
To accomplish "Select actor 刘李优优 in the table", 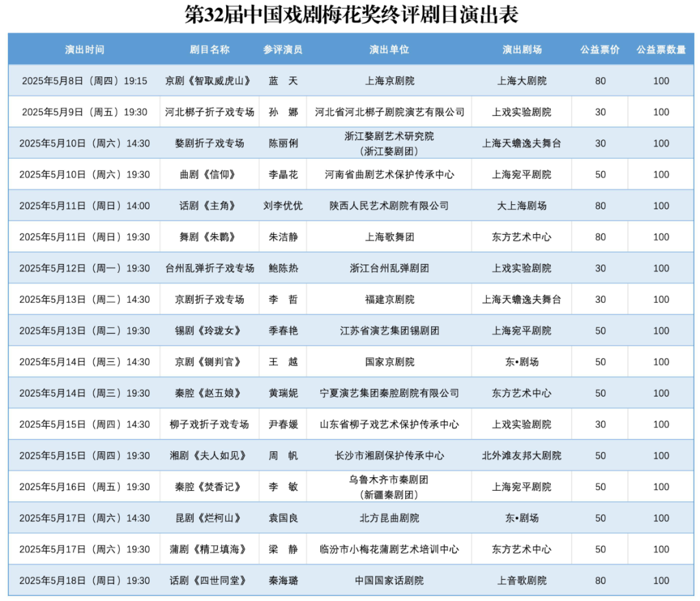I will tap(283, 206).
